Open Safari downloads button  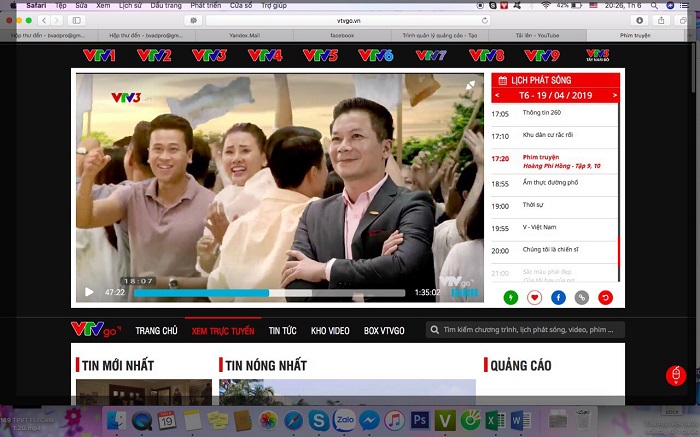pyautogui.click(x=639, y=20)
